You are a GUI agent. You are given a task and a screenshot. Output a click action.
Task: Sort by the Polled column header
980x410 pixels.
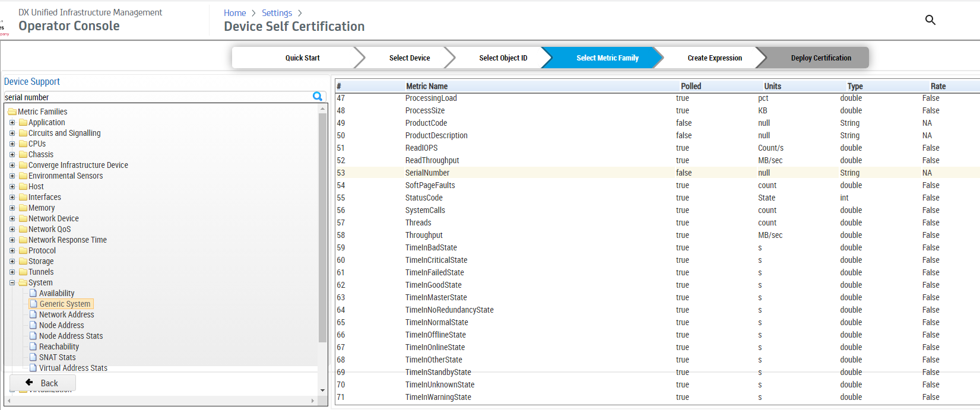pyautogui.click(x=691, y=86)
